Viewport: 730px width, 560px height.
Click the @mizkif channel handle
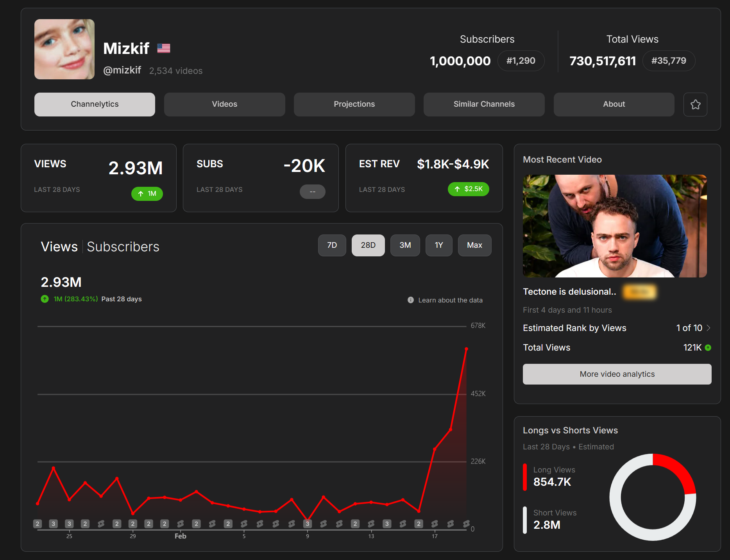[x=122, y=70]
